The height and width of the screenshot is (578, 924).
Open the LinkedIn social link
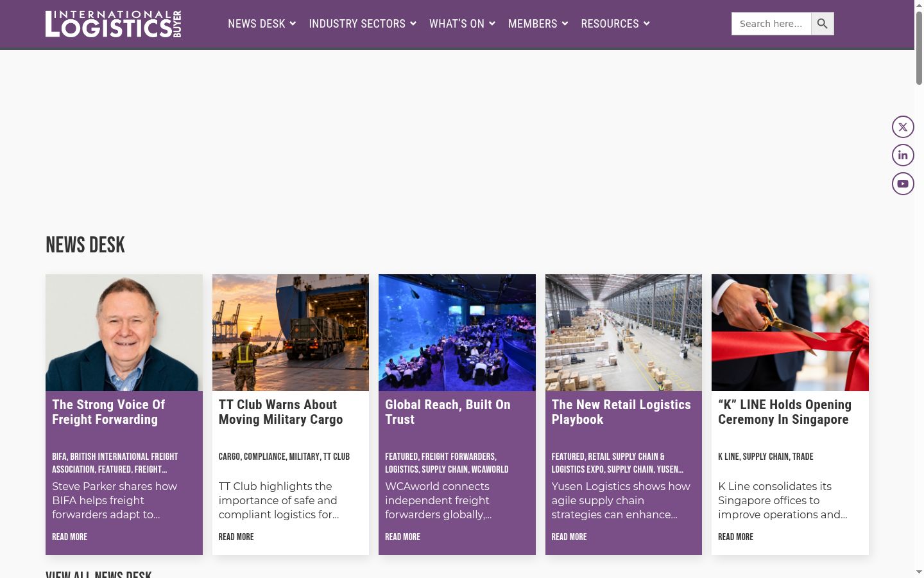903,155
